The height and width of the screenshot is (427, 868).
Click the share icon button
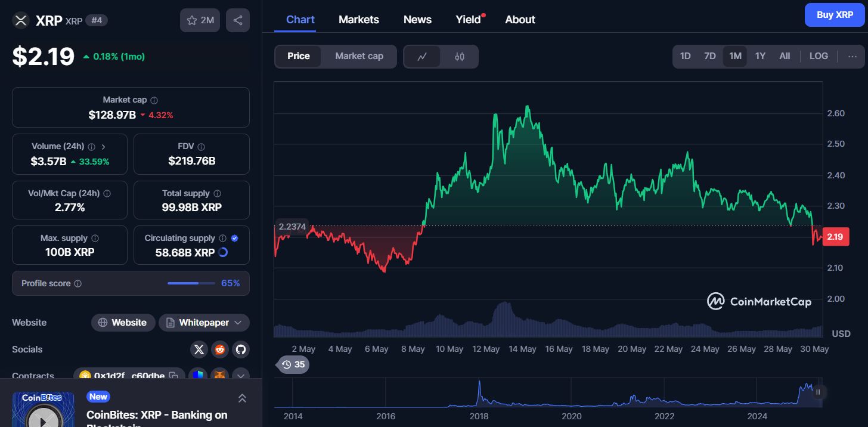tap(238, 20)
